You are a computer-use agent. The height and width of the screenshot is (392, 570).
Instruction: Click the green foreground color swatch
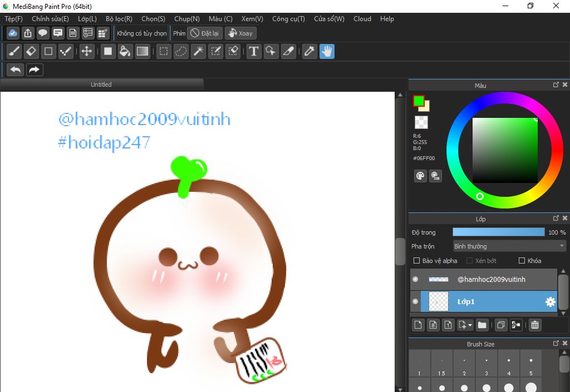coord(419,101)
